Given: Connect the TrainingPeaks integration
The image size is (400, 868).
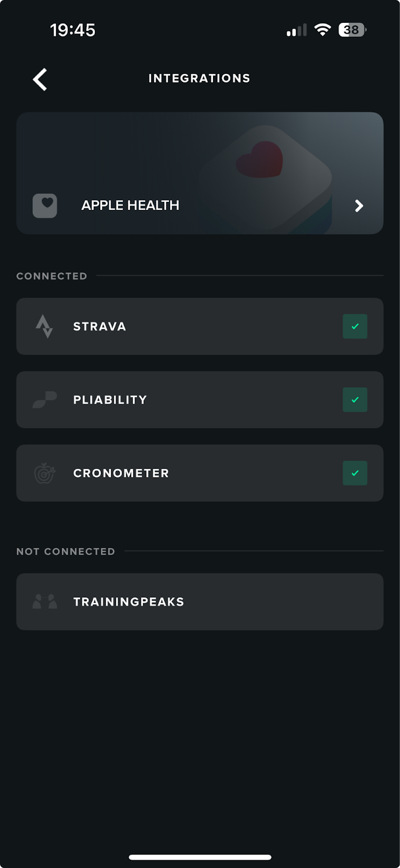Looking at the screenshot, I should coord(199,602).
